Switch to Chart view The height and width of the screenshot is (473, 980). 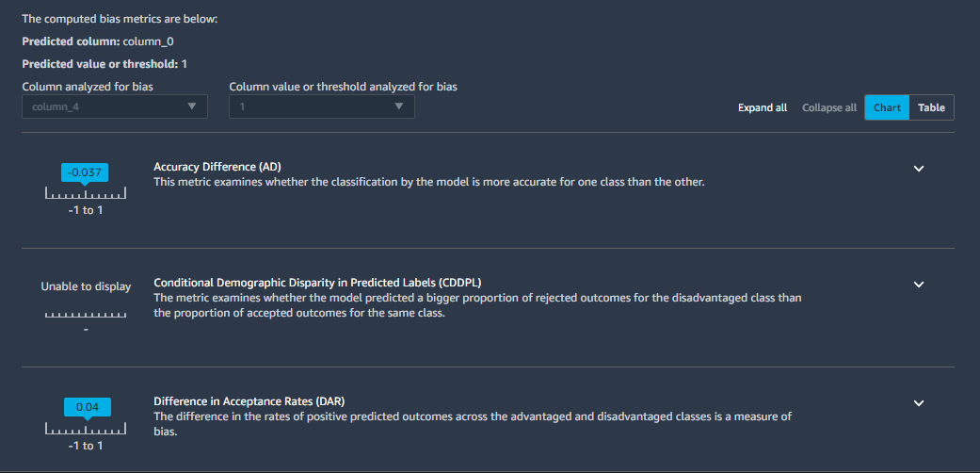click(x=887, y=107)
